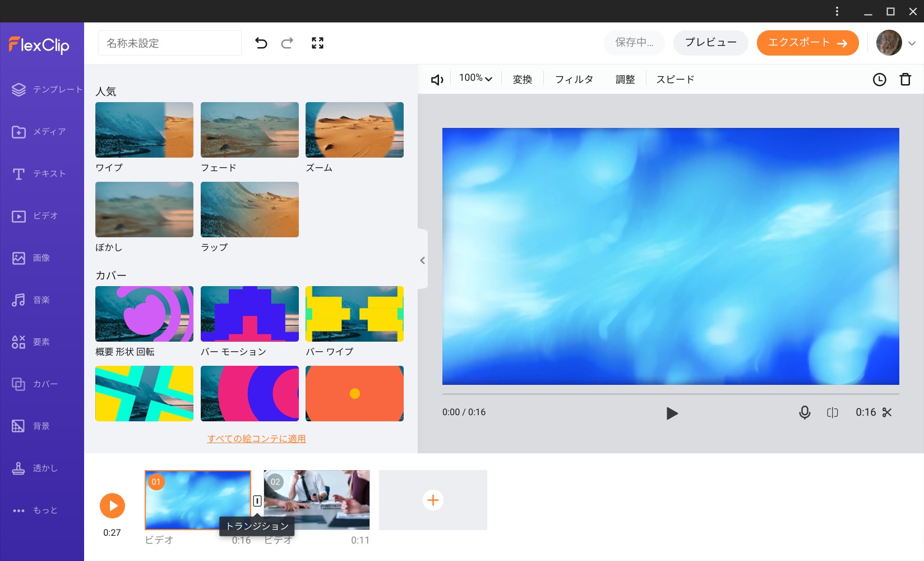Image resolution: width=924 pixels, height=561 pixels.
Task: Click the split clip icon
Action: (832, 413)
